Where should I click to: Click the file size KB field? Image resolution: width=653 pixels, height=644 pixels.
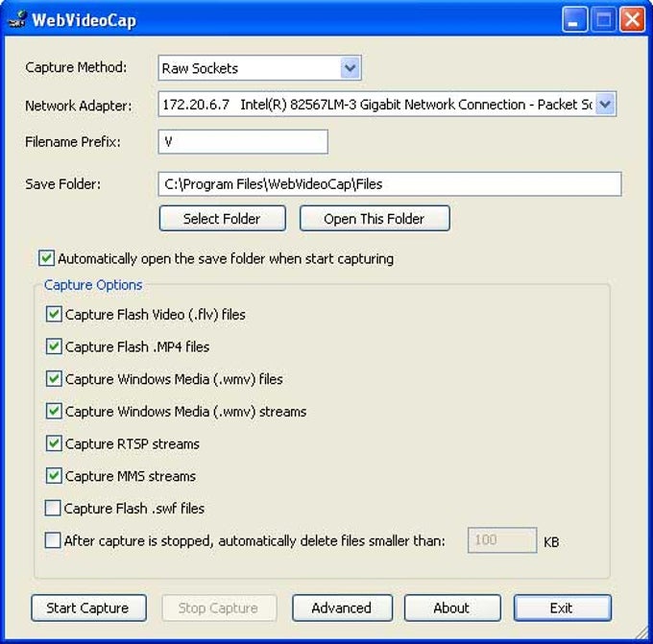point(502,540)
